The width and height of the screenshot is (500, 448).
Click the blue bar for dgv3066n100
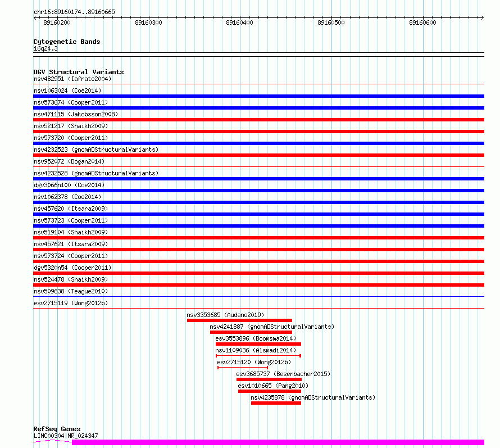click(x=258, y=191)
